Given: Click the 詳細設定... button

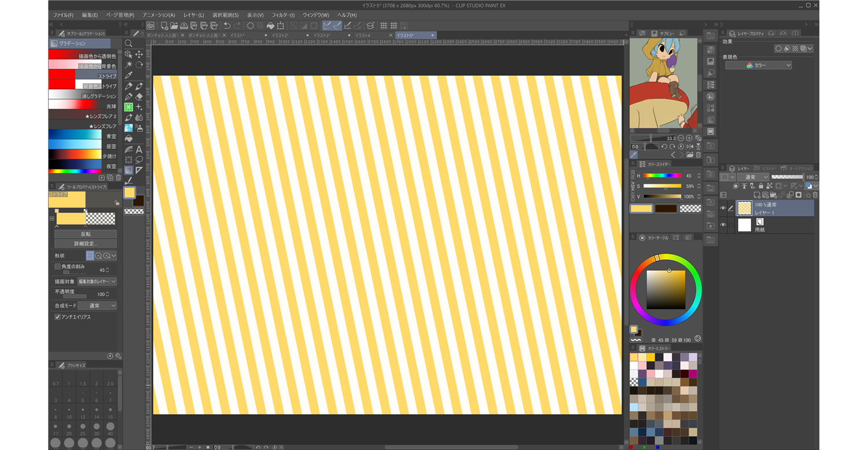Looking at the screenshot, I should click(86, 244).
